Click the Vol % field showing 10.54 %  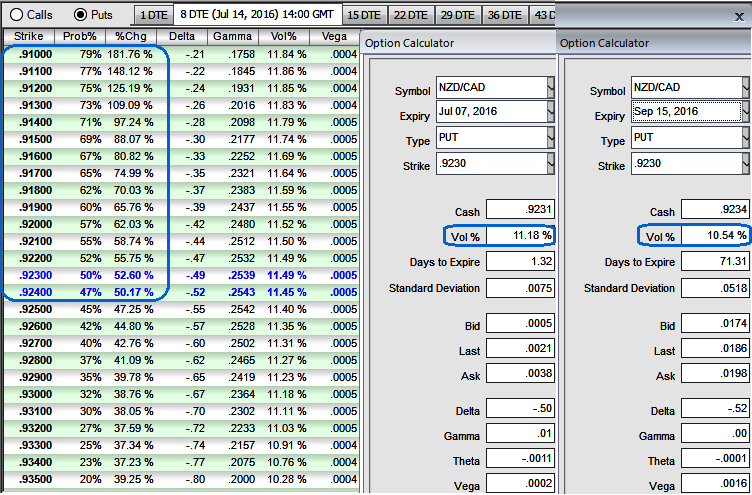click(714, 236)
